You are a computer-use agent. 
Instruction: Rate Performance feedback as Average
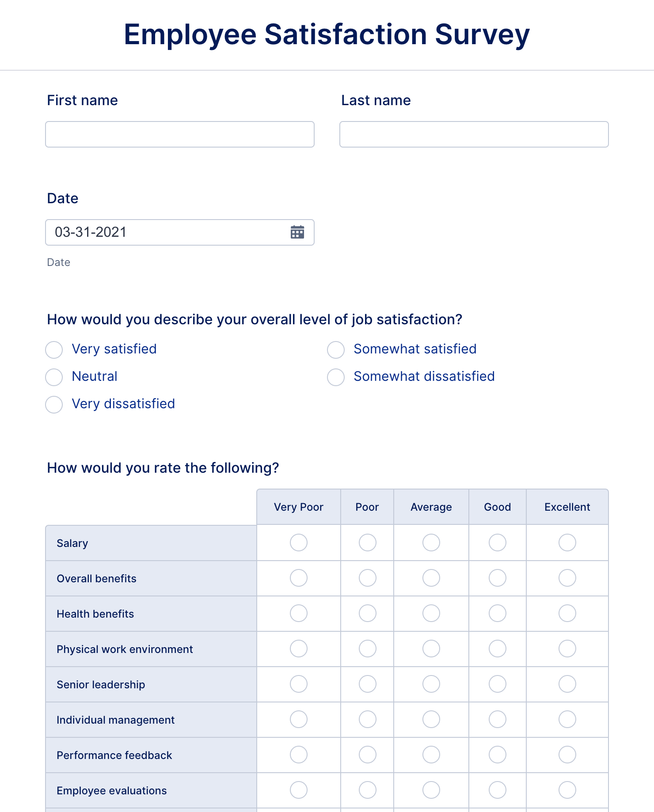tap(431, 755)
